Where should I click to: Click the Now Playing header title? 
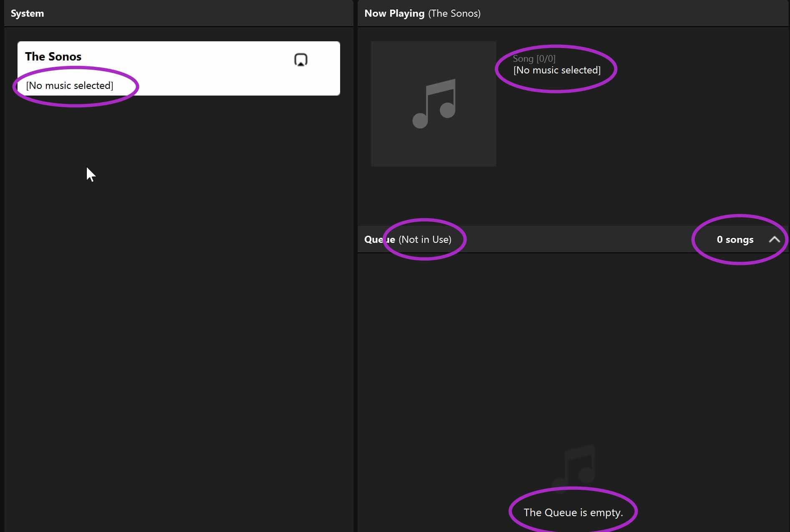[x=394, y=13]
